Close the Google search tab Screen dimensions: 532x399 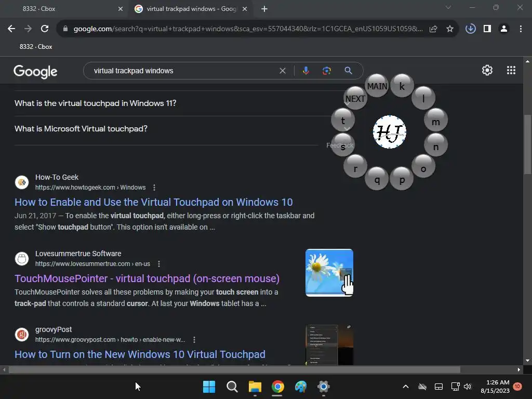click(245, 9)
